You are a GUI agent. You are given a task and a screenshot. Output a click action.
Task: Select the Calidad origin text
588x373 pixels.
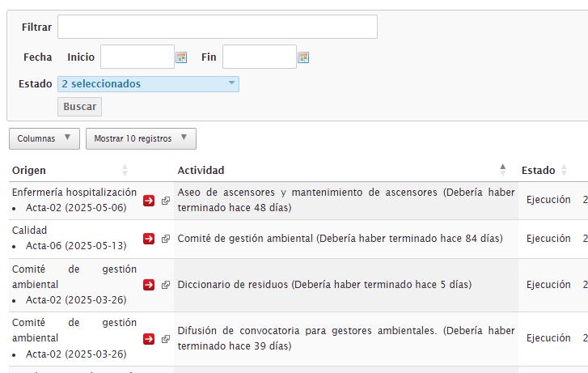coord(30,231)
